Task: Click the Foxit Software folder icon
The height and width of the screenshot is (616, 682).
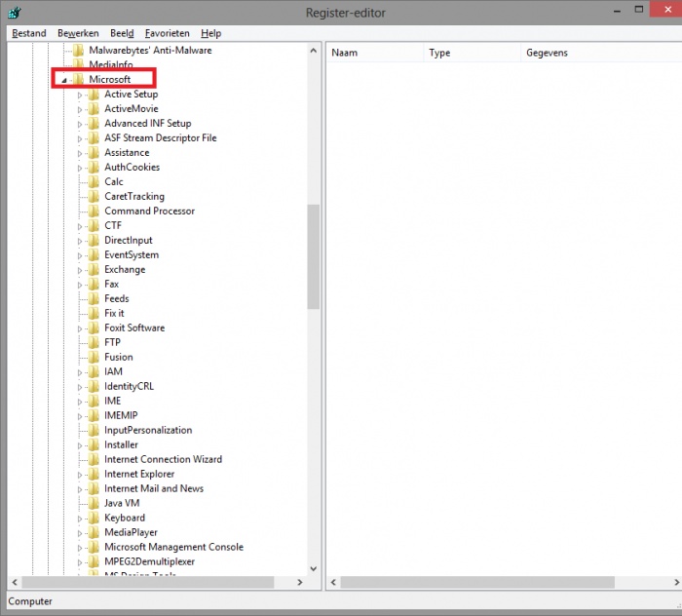Action: pos(94,327)
